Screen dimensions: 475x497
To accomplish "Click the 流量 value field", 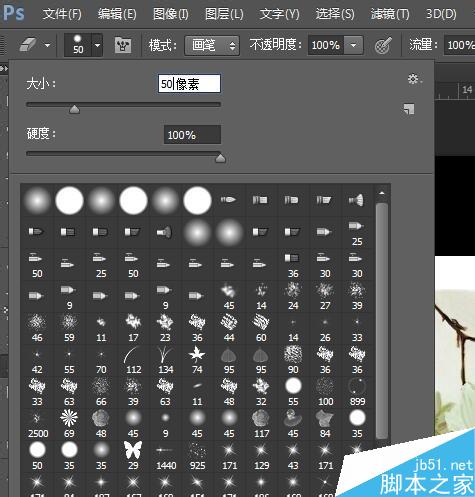I will 459,45.
